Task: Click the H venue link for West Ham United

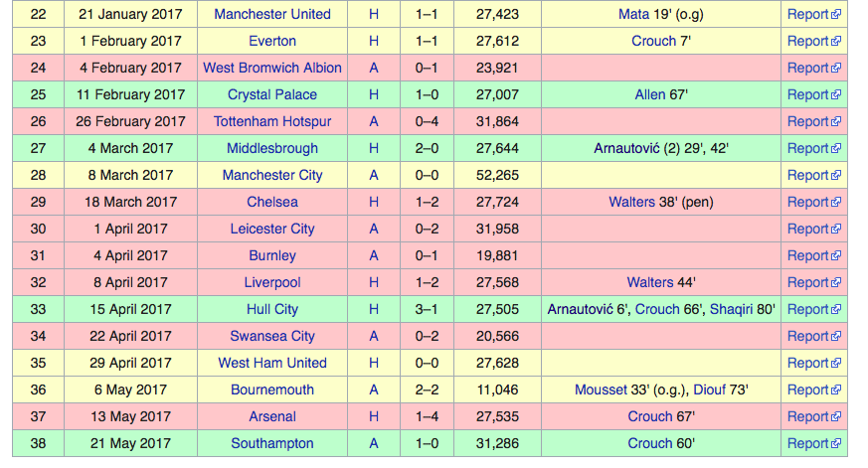Action: tap(374, 363)
